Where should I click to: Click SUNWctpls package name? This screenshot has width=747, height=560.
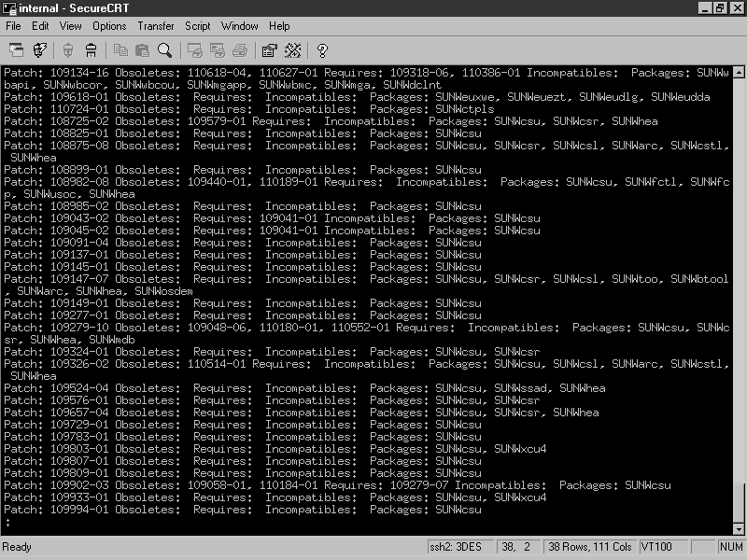click(x=464, y=109)
